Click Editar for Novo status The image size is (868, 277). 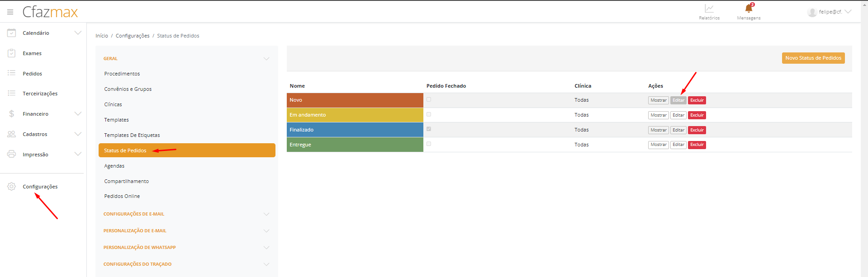[678, 100]
